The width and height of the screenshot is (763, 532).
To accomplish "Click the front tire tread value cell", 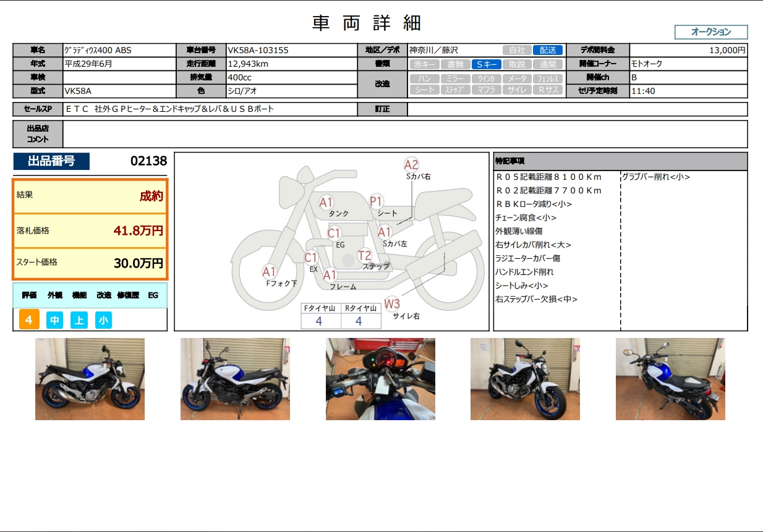I will pyautogui.click(x=319, y=321).
